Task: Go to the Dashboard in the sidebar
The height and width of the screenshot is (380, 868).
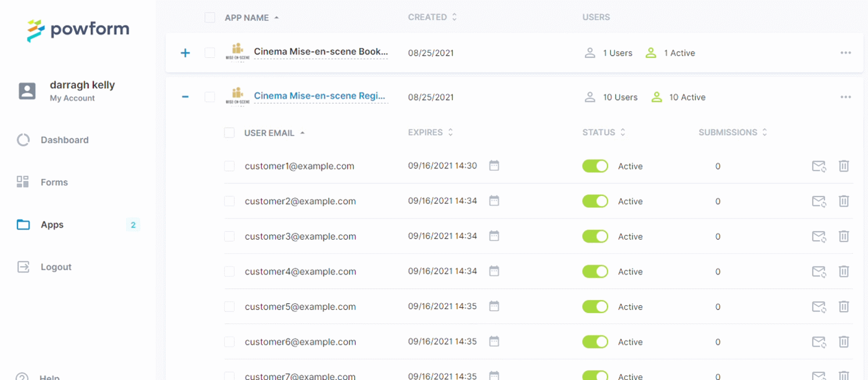Action: [x=53, y=140]
